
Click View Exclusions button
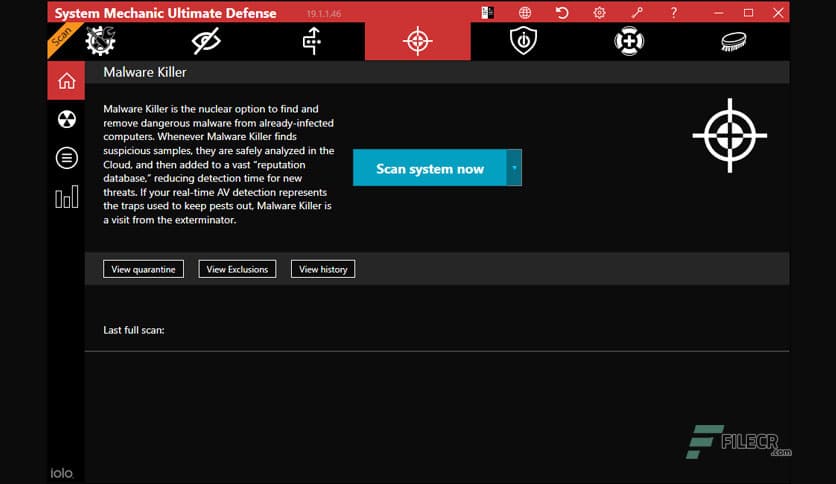[237, 269]
